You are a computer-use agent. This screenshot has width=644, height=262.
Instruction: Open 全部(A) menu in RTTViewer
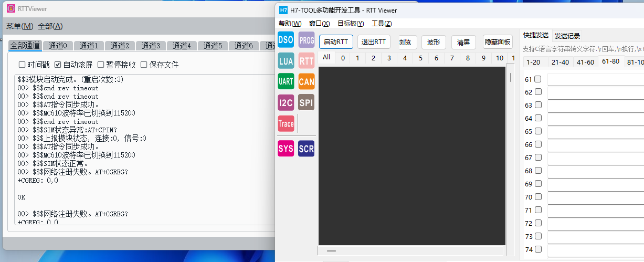tap(50, 26)
